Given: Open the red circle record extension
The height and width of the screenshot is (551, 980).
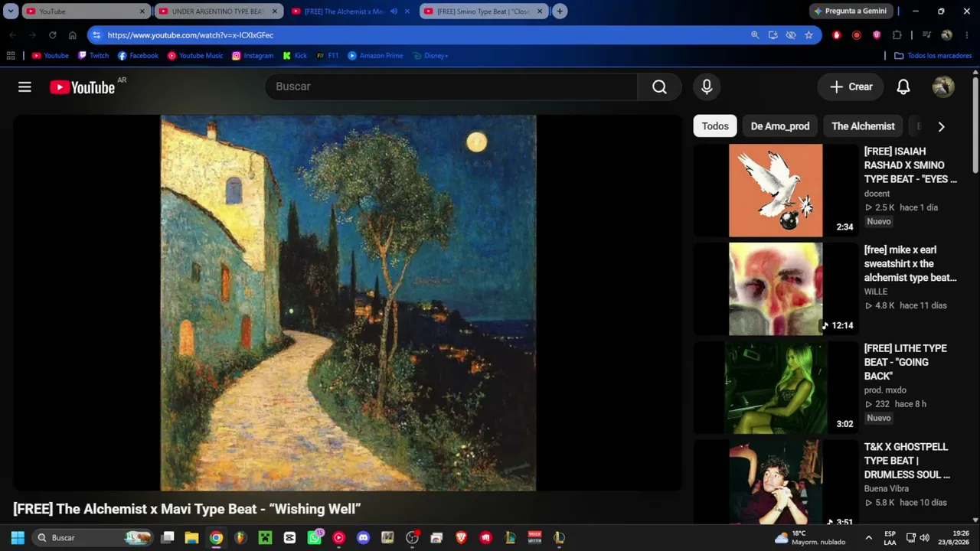Looking at the screenshot, I should tap(856, 35).
